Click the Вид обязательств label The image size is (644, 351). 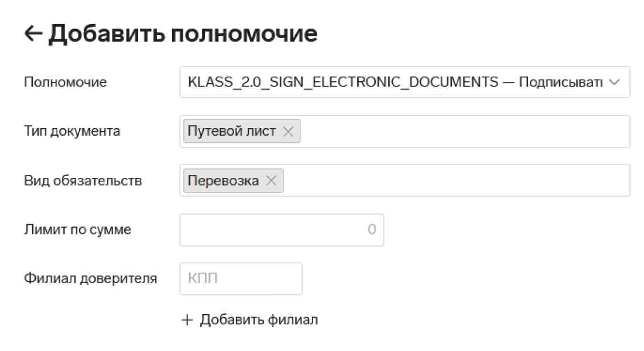(x=83, y=181)
